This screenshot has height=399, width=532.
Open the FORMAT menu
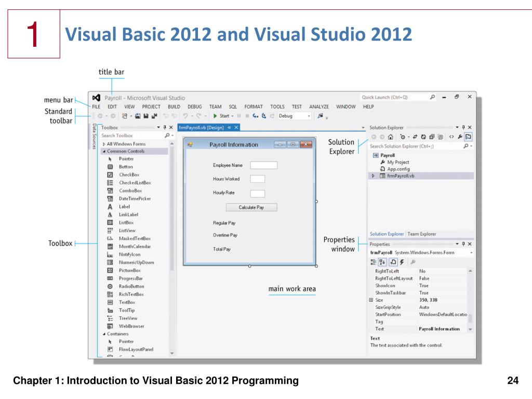pyautogui.click(x=254, y=107)
